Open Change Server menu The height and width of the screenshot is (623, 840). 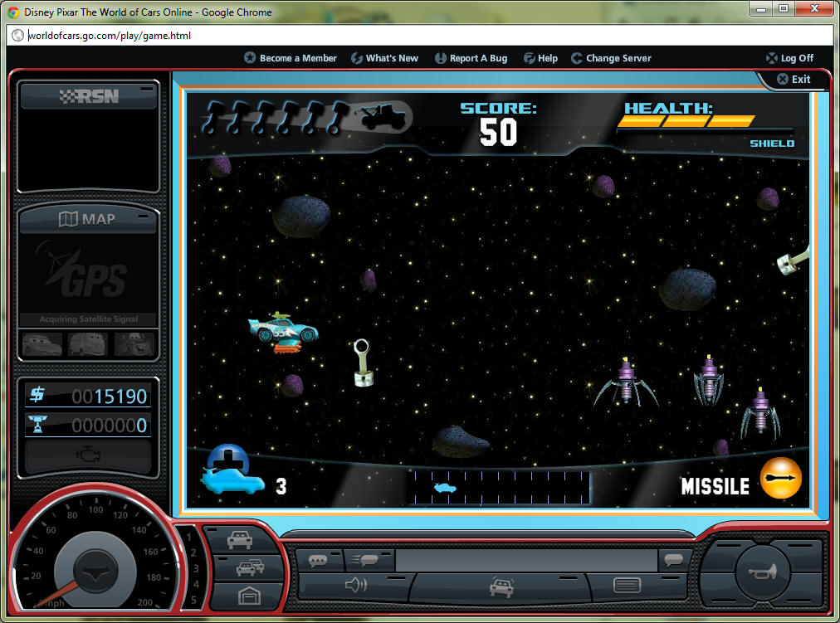611,58
